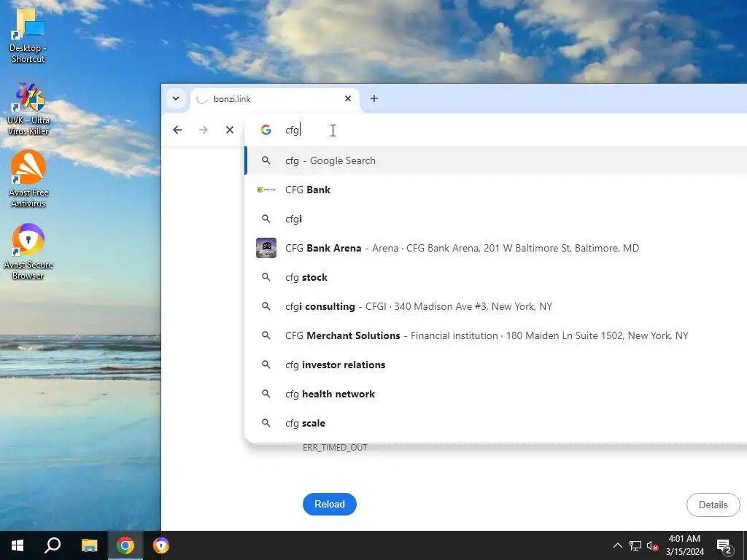Select the 'cfg - Google Search' suggestion
This screenshot has width=747, height=560.
495,160
